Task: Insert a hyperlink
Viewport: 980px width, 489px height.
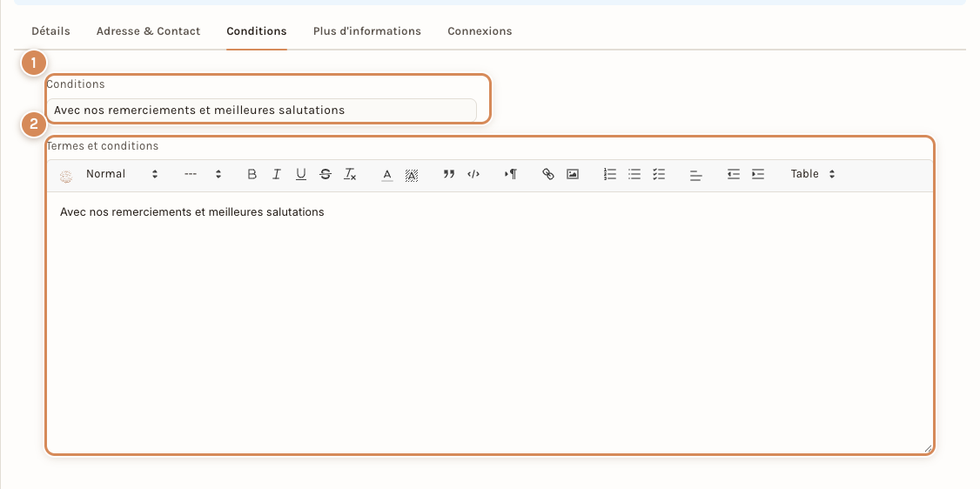Action: click(x=548, y=174)
